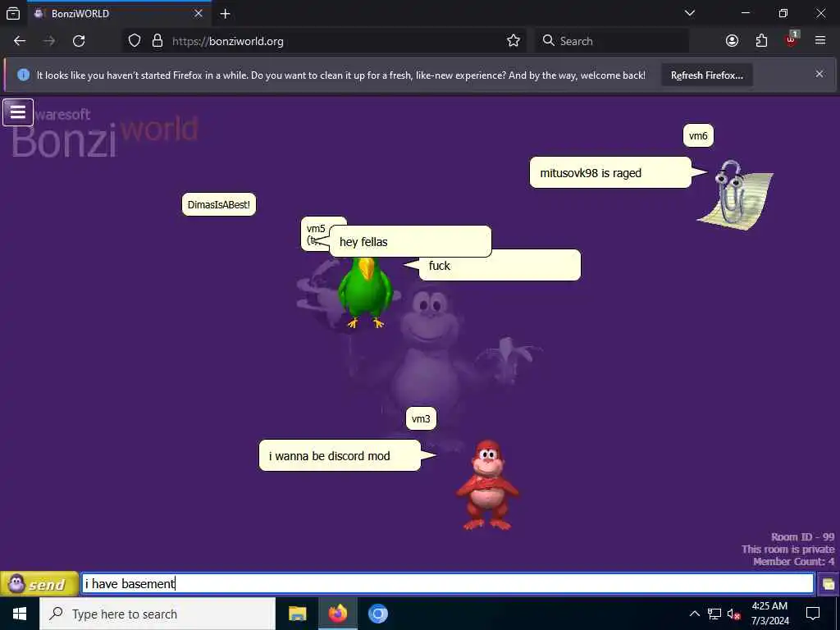Click the chat message input field
Viewport: 840px width, 630px height.
(447, 583)
